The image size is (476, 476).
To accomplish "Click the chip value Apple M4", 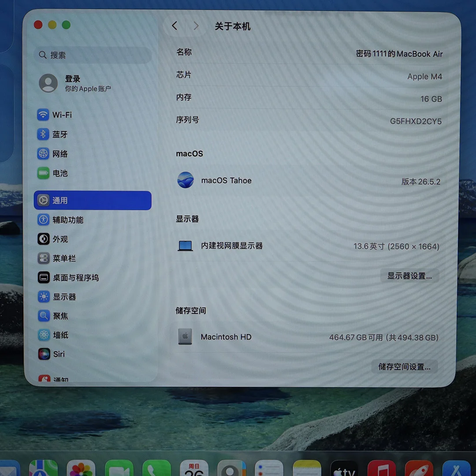I will tap(424, 77).
